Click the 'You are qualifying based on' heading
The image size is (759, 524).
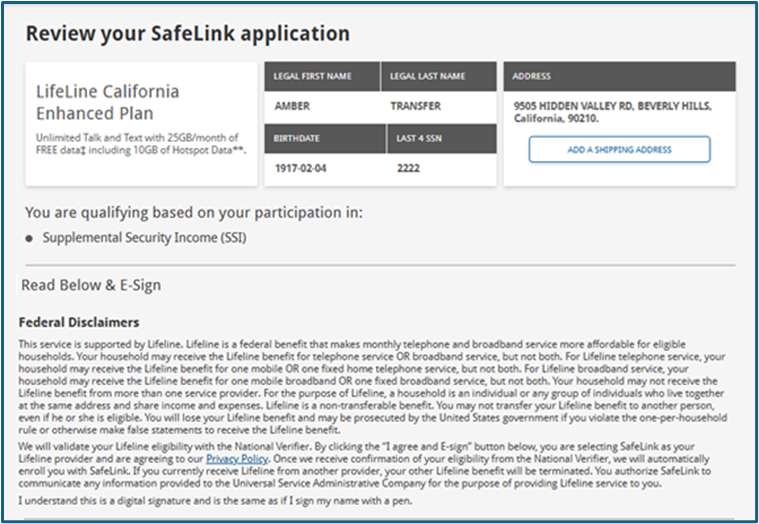[194, 212]
